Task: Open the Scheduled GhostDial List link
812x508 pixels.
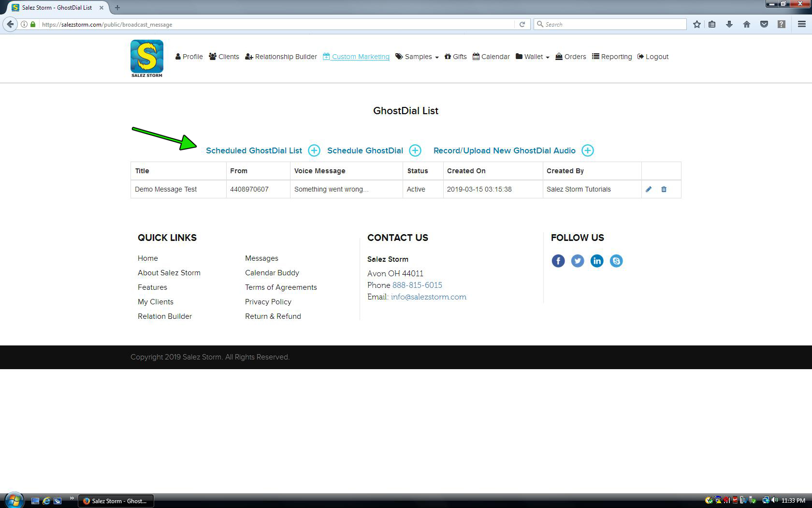Action: point(254,150)
